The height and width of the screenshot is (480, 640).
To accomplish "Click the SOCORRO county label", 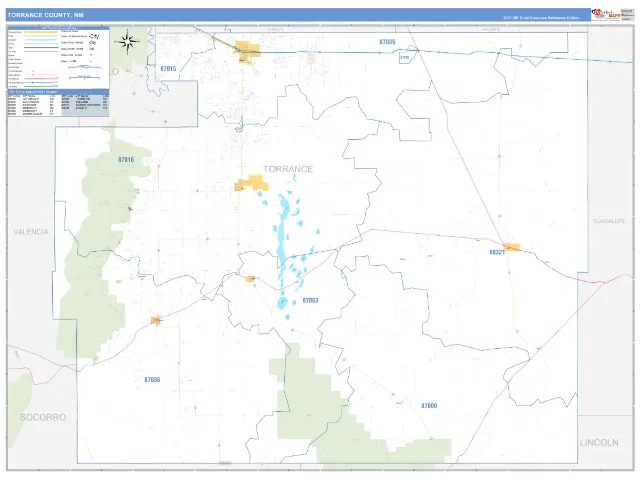I will coord(43,417).
